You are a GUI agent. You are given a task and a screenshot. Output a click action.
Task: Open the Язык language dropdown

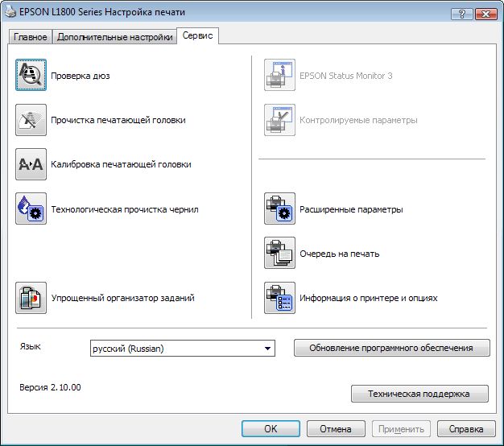pyautogui.click(x=183, y=349)
